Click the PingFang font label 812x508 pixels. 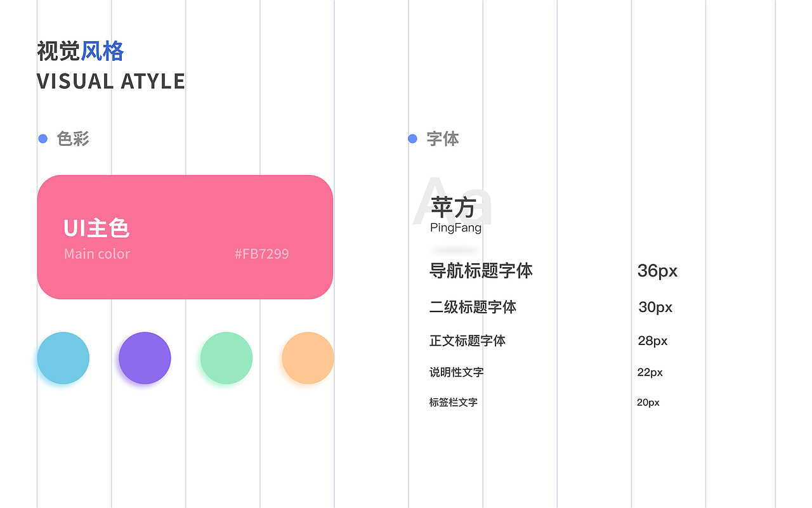click(454, 228)
